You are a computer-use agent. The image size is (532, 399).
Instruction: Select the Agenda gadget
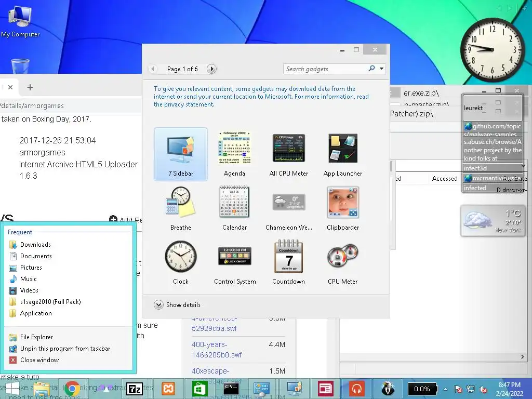[x=234, y=154]
